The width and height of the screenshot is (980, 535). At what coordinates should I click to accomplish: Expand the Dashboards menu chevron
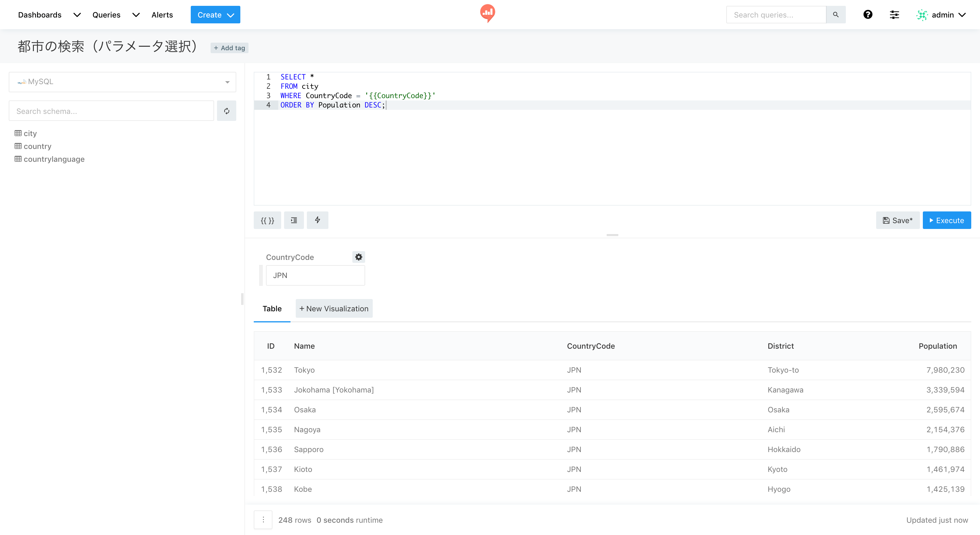(77, 15)
